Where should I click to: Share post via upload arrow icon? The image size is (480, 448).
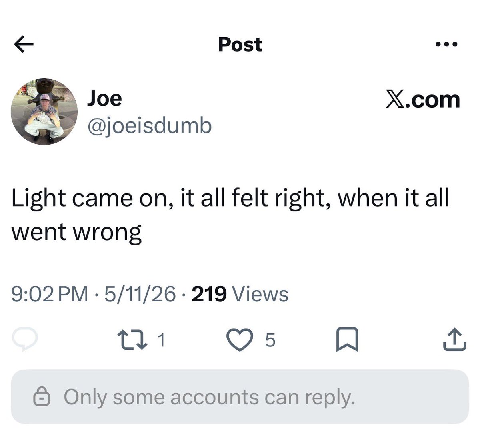pos(455,340)
